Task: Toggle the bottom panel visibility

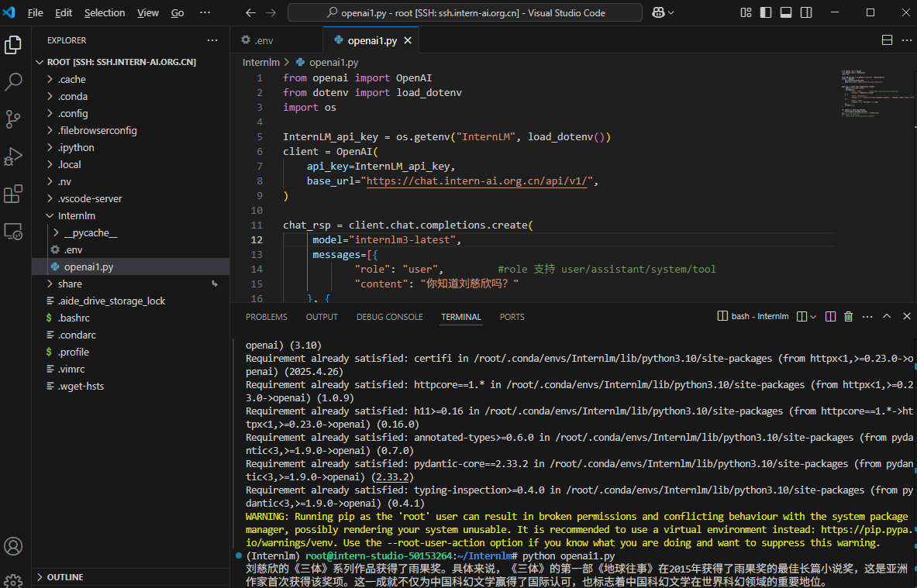Action: (x=786, y=12)
